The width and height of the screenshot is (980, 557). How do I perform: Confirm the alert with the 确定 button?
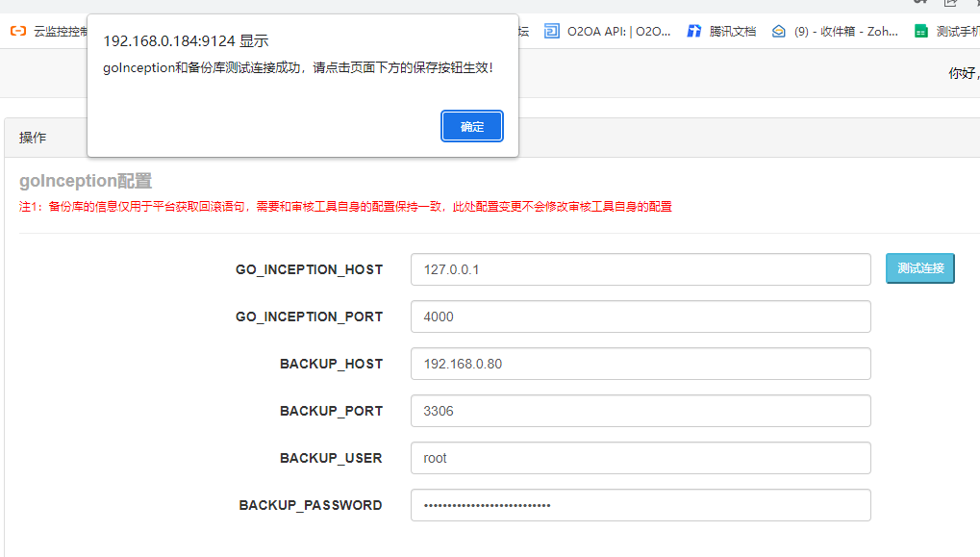[x=472, y=126]
